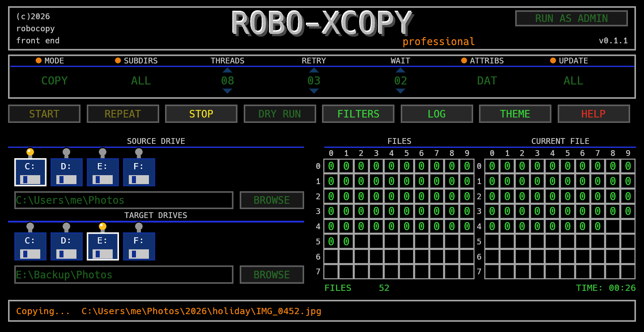The height and width of the screenshot is (332, 644).
Task: Click the START button
Action: coord(44,114)
